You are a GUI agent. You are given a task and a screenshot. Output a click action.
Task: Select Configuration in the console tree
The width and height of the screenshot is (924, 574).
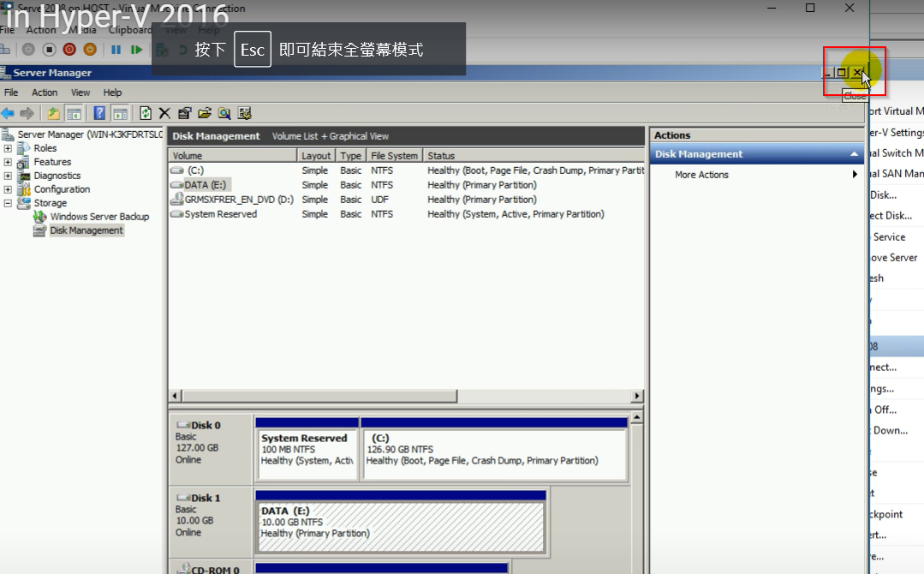62,189
